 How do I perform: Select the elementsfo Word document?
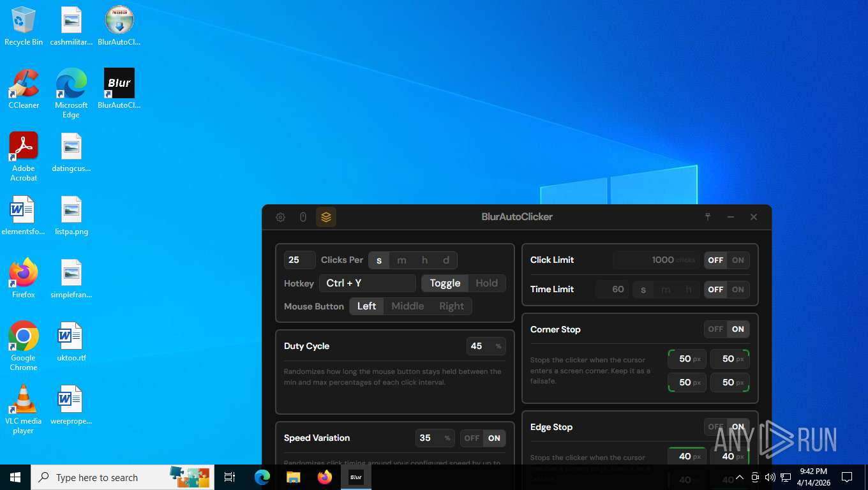(24, 216)
